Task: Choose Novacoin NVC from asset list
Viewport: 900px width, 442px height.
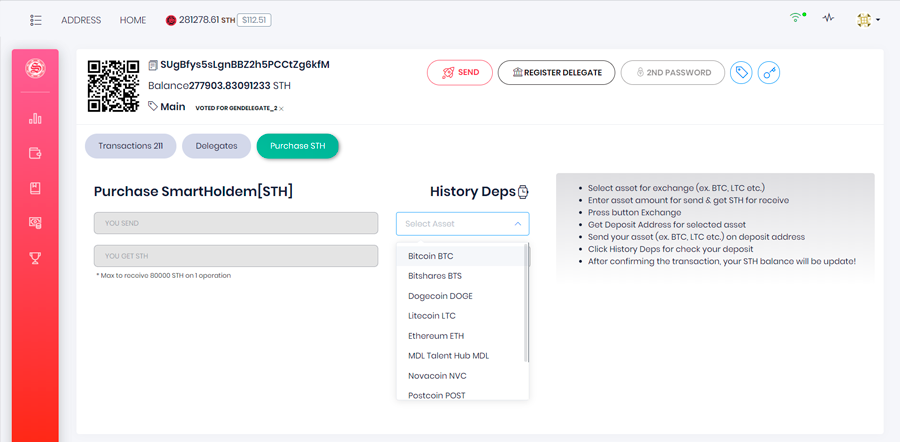Action: [461, 376]
